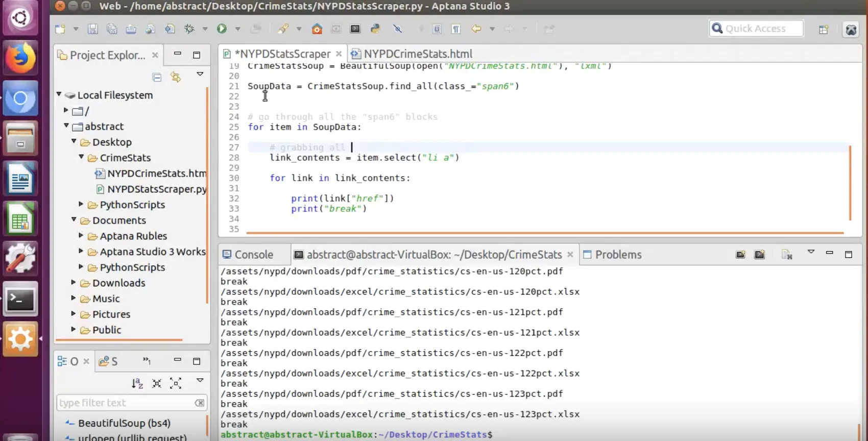Close the abstract@abstract-VirtualBox terminal tab
The width and height of the screenshot is (868, 441).
tap(570, 255)
